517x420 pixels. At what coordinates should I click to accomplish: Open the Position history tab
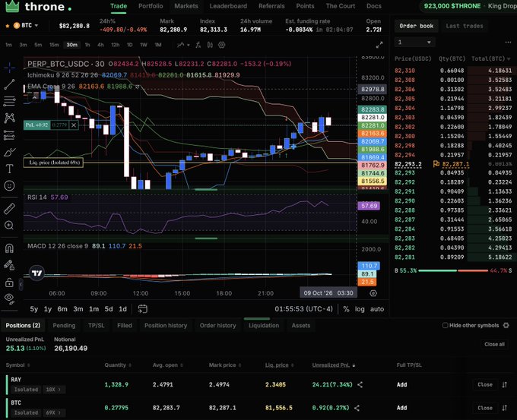tap(166, 326)
